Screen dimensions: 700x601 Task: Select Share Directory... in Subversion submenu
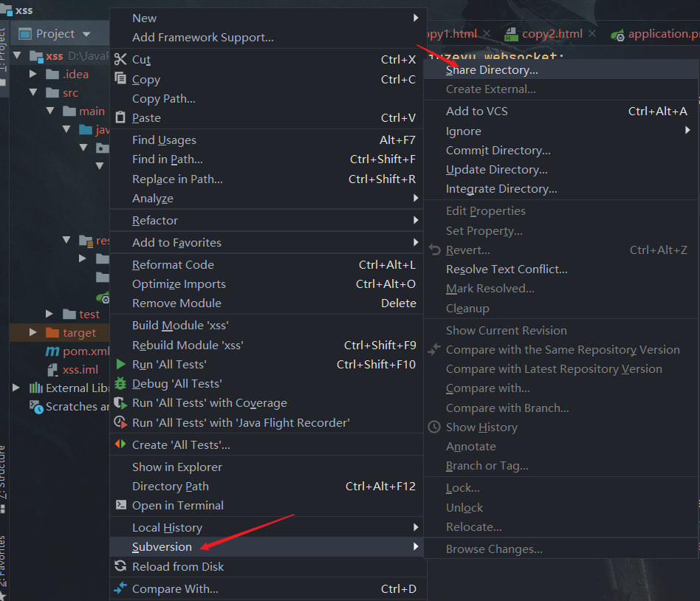(x=560, y=70)
